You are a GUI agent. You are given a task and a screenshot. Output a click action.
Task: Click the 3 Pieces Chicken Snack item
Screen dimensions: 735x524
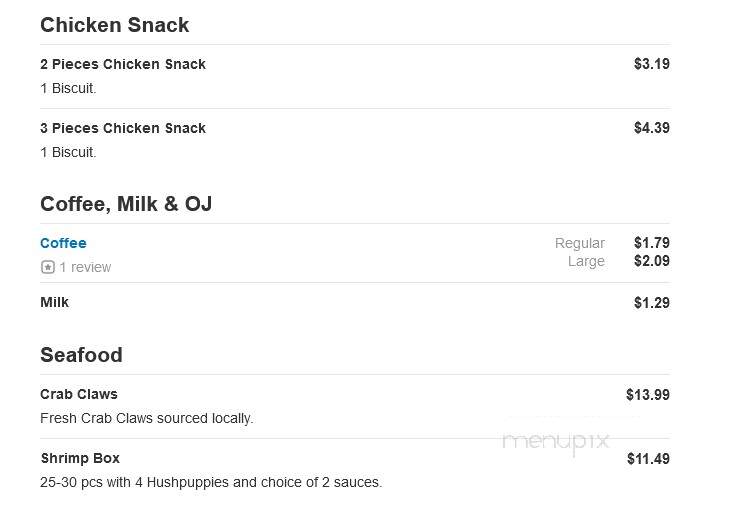click(x=123, y=128)
